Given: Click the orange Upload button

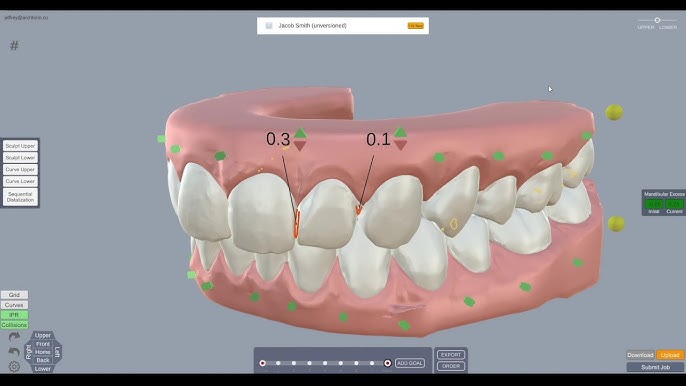Looking at the screenshot, I should click(x=670, y=355).
